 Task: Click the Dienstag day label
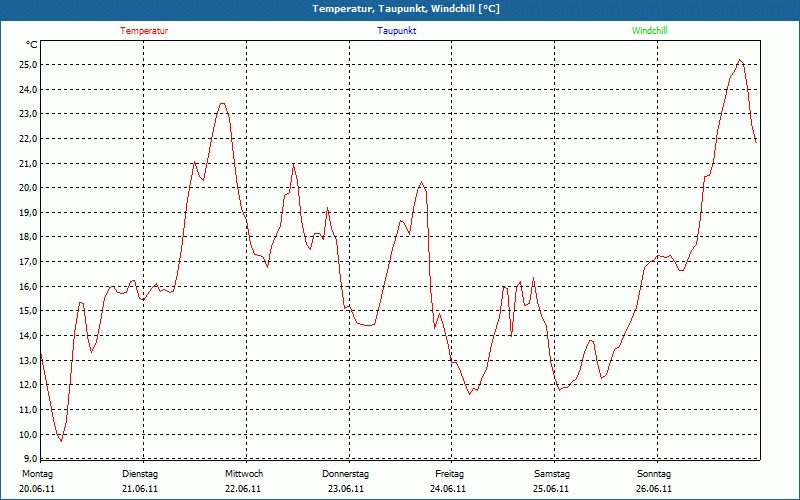140,474
